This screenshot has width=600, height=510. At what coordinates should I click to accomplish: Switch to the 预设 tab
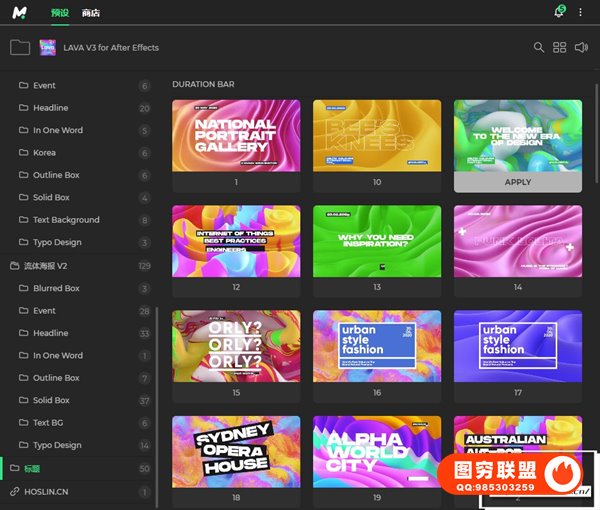point(59,13)
